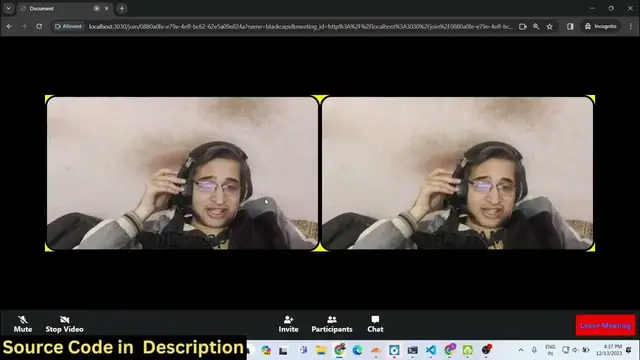Click the microphone icon in system tray
The width and height of the screenshot is (640, 360).
534,350
